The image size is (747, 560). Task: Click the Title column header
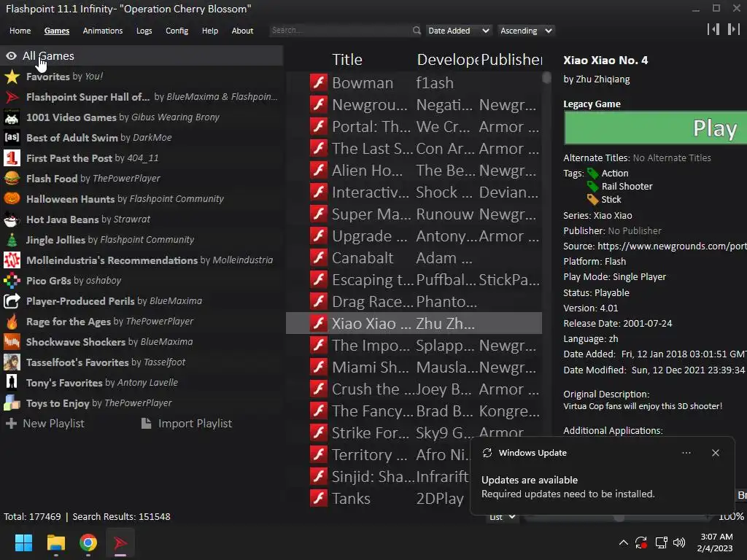click(347, 60)
